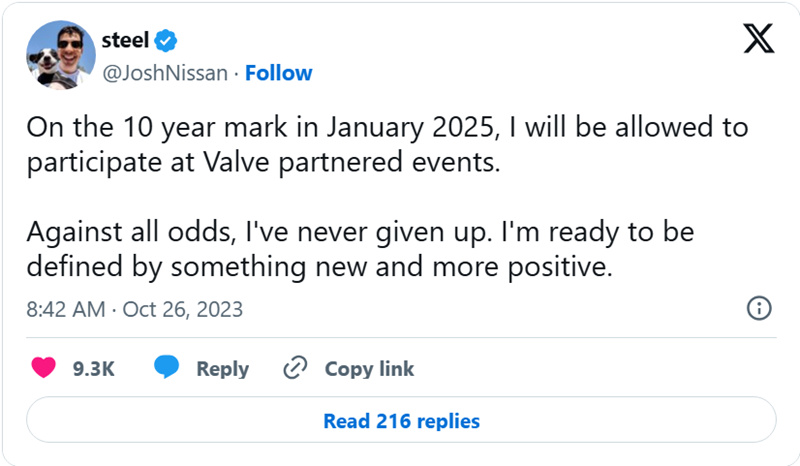Click the blue reply speech bubble icon
Screen dimensions: 800x466
pos(166,367)
